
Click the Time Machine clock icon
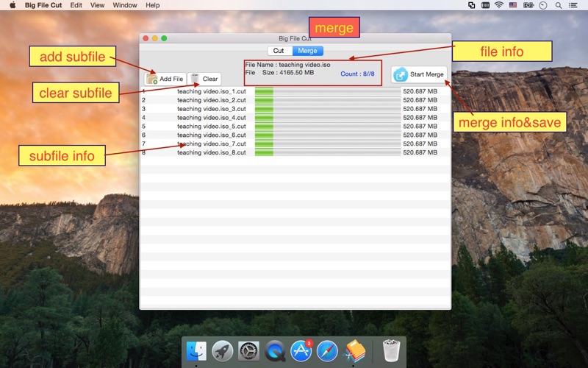(x=543, y=5)
